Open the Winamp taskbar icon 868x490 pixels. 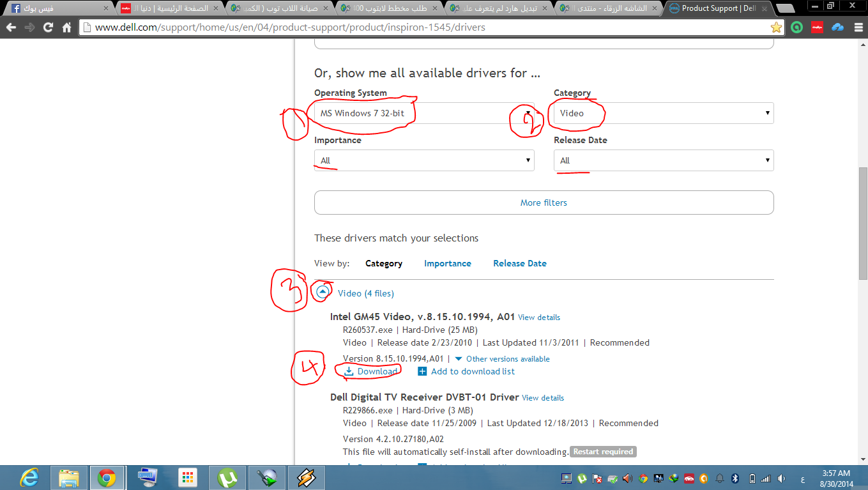(306, 477)
